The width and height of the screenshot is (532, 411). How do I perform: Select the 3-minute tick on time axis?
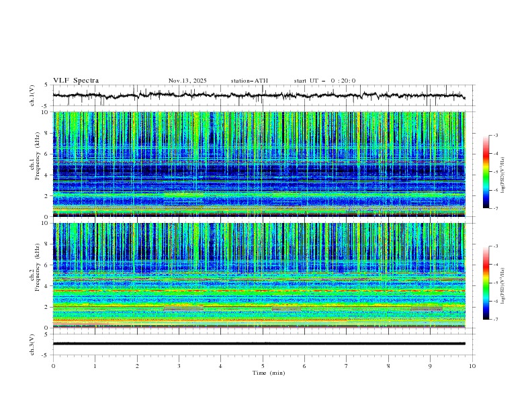(x=179, y=365)
